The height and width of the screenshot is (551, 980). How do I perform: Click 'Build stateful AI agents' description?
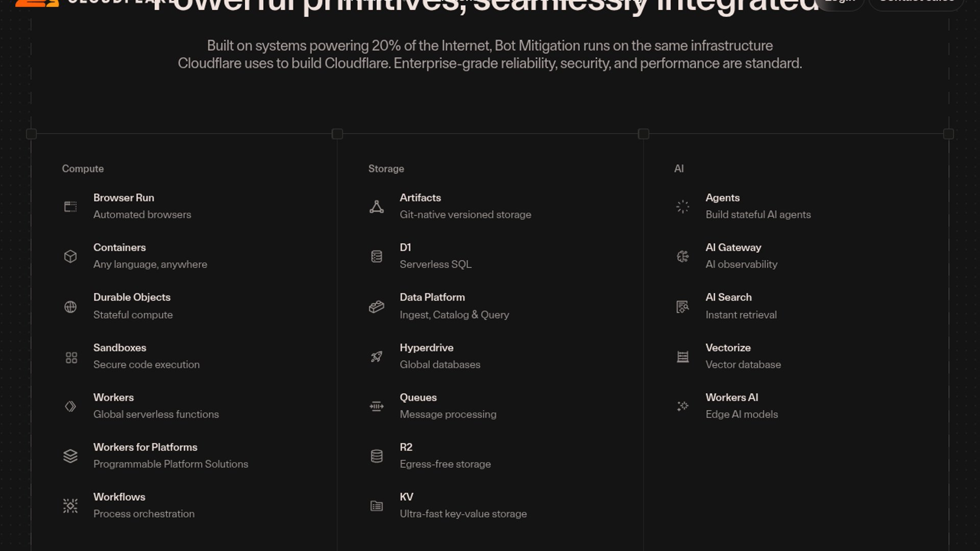[x=758, y=215]
